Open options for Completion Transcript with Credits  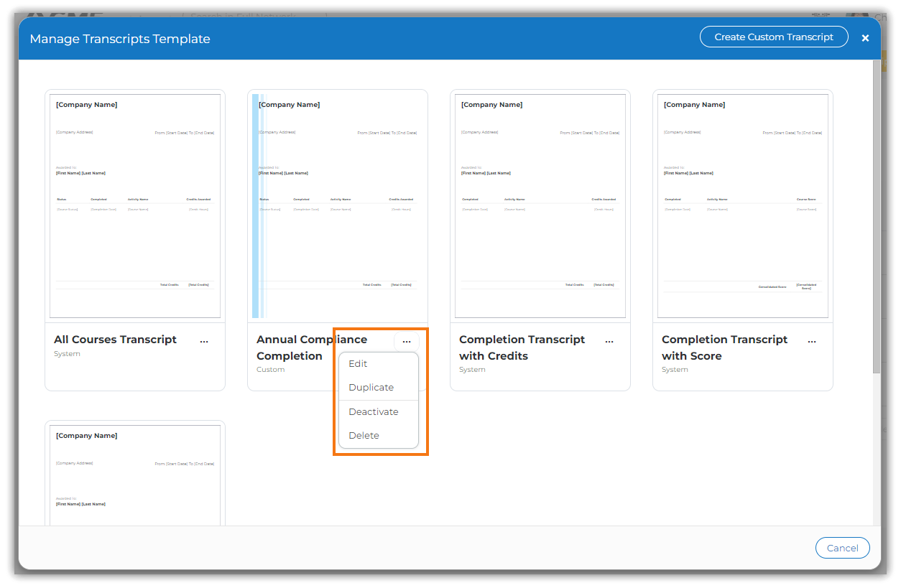[x=609, y=342]
